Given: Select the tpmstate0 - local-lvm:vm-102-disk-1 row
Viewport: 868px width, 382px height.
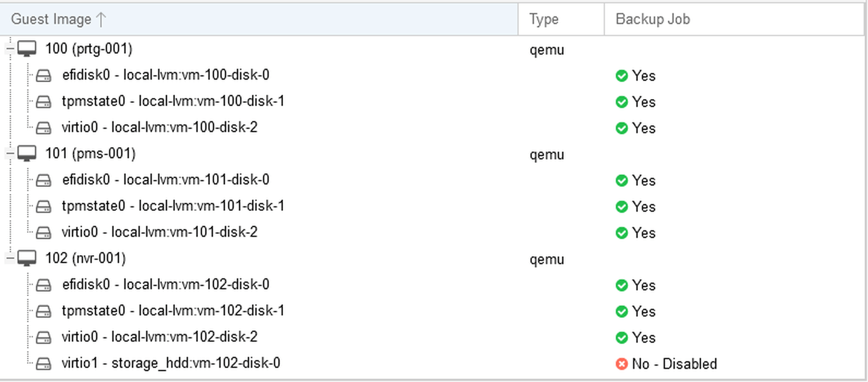Looking at the screenshot, I should (433, 311).
